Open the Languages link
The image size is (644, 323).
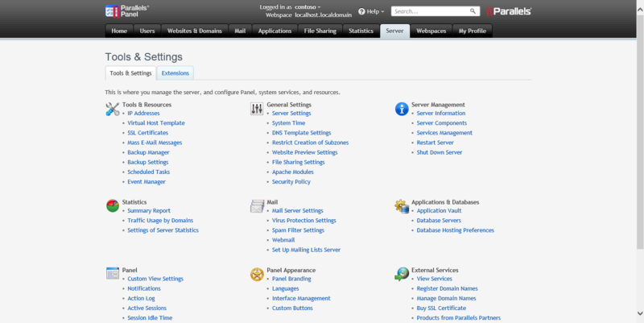[x=286, y=288]
